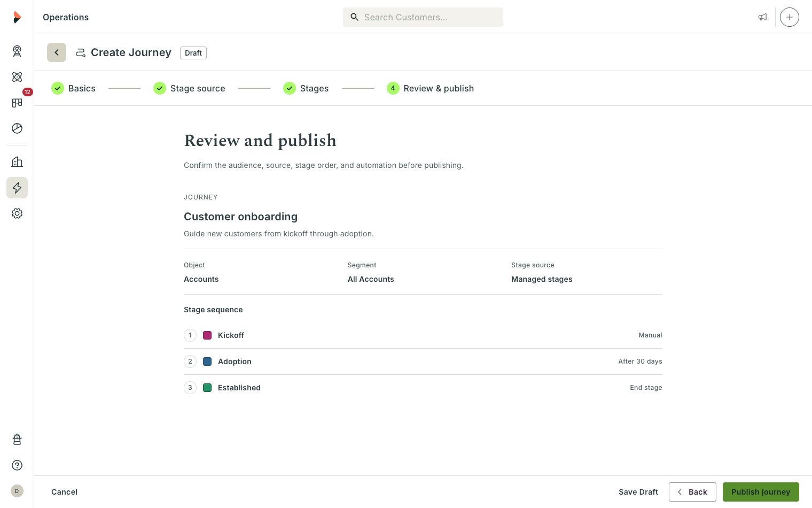
Task: Click the Operations header title
Action: point(66,17)
